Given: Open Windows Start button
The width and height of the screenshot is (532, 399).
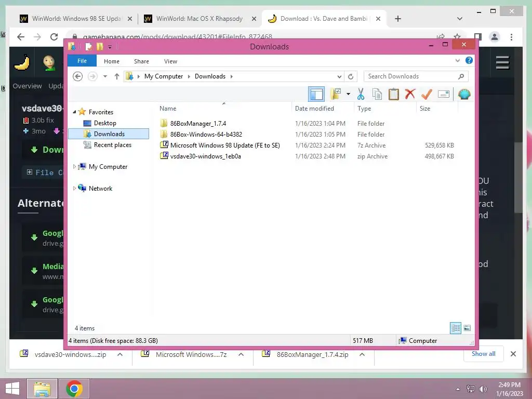Looking at the screenshot, I should coord(12,389).
